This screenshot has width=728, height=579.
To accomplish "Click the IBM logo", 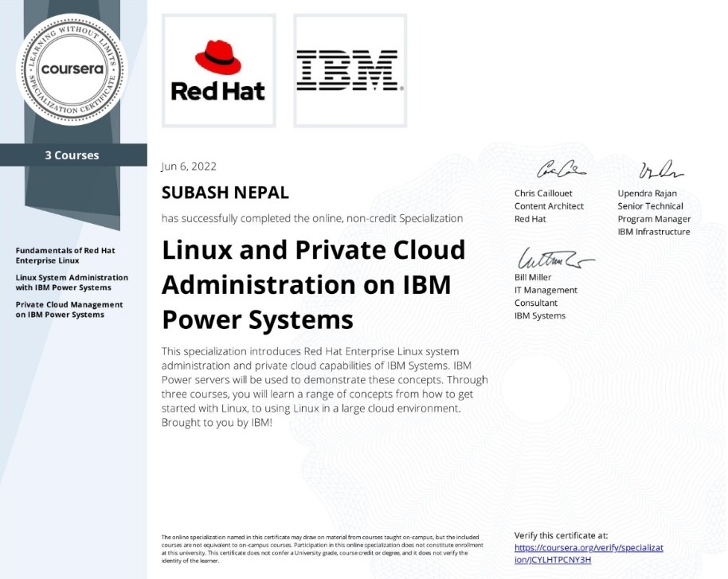I will coord(350,71).
